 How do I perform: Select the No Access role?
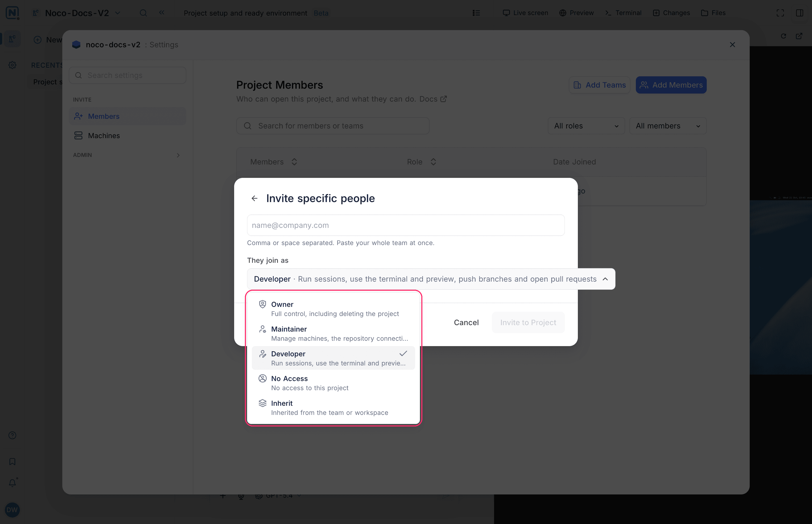tap(333, 383)
